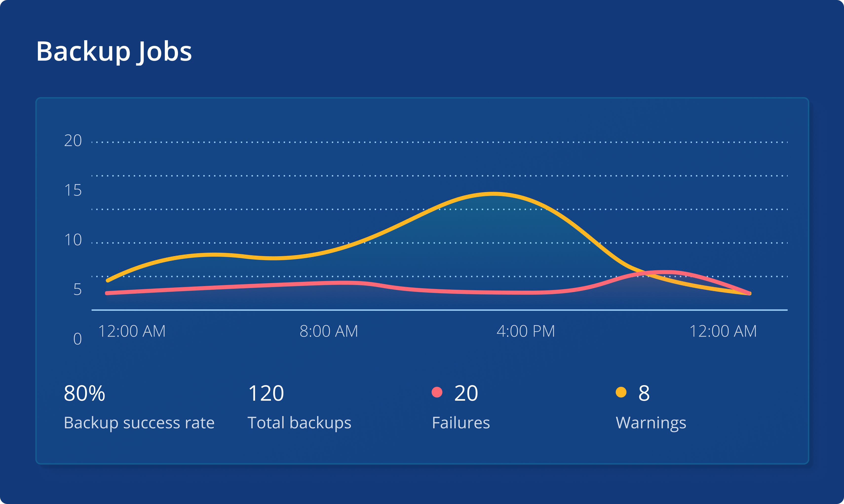The width and height of the screenshot is (844, 504).
Task: Click the 15 label on the y-axis
Action: (73, 190)
